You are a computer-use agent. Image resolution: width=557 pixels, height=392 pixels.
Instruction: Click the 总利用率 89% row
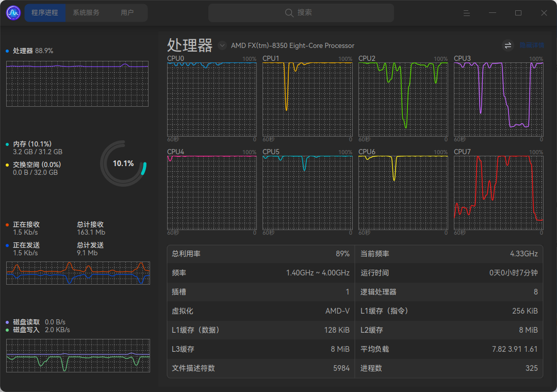coord(261,254)
